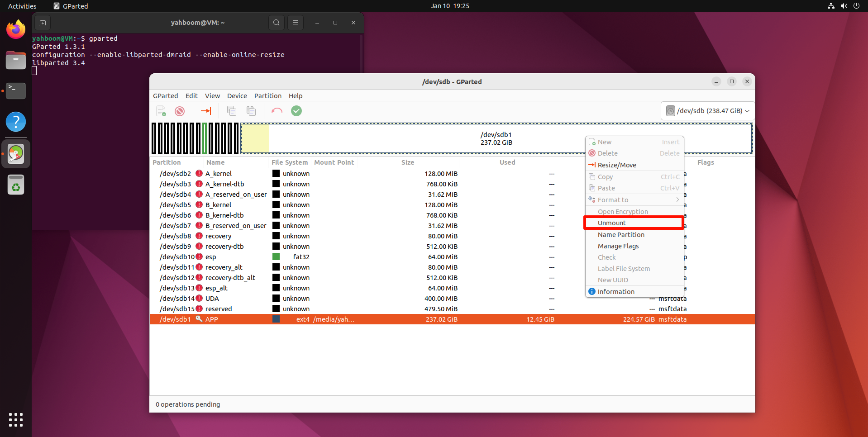
Task: Click the Resize/Move arrow toolbar icon
Action: coord(206,111)
